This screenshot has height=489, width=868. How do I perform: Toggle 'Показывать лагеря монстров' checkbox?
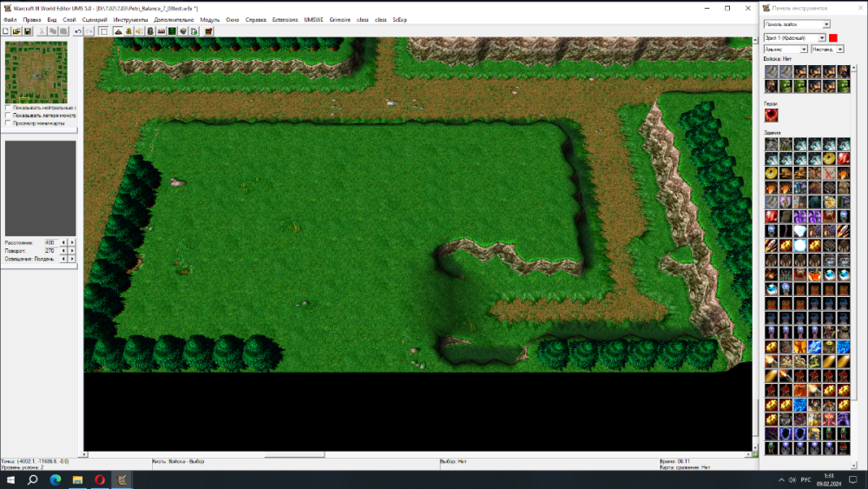click(x=8, y=116)
